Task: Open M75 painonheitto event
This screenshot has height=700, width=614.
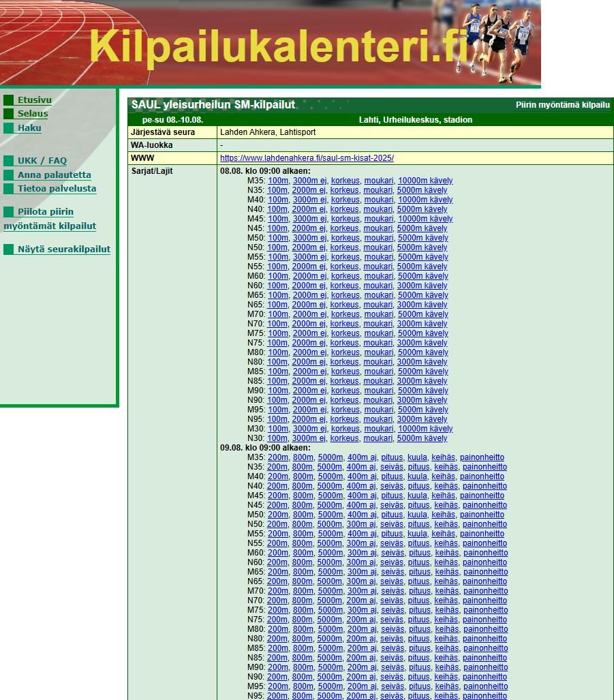Action: click(x=485, y=610)
